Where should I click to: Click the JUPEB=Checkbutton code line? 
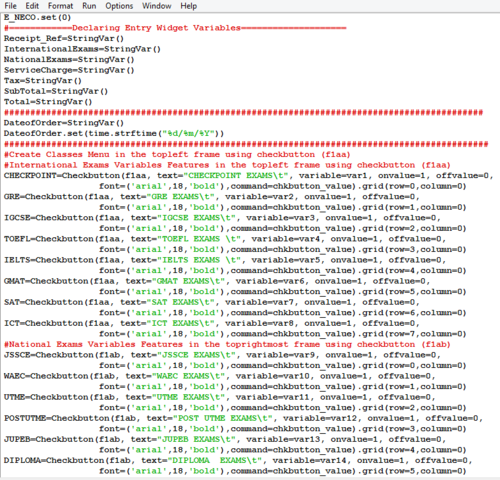click(x=225, y=439)
